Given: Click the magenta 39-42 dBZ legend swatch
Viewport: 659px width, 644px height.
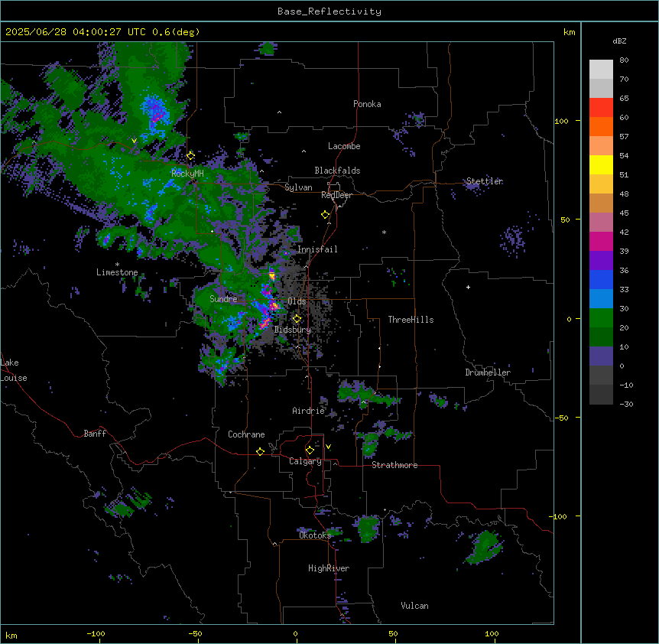Looking at the screenshot, I should pos(601,241).
